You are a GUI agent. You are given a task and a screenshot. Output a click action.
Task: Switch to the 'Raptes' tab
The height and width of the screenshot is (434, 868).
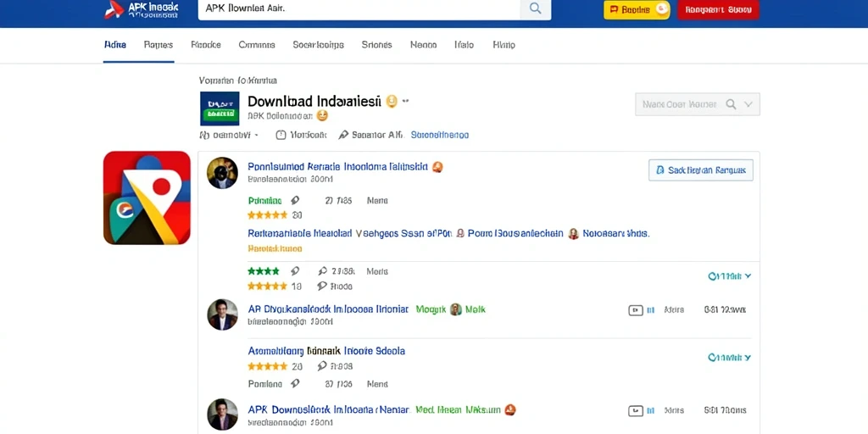[x=159, y=45]
